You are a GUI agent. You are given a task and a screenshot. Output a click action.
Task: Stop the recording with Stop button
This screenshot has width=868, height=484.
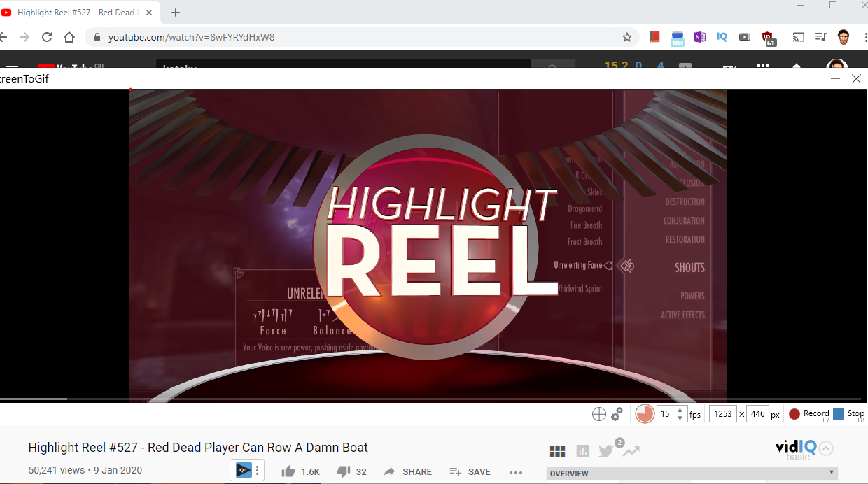tap(849, 414)
